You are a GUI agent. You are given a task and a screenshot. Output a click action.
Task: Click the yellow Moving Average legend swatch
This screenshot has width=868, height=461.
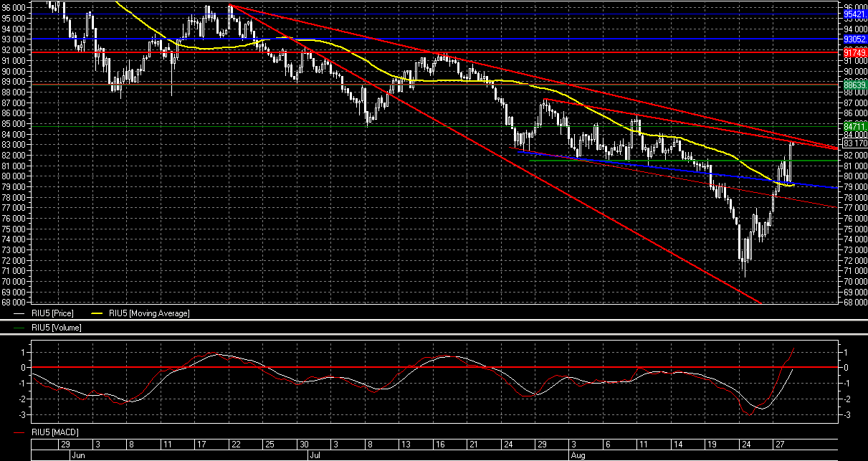[96, 313]
